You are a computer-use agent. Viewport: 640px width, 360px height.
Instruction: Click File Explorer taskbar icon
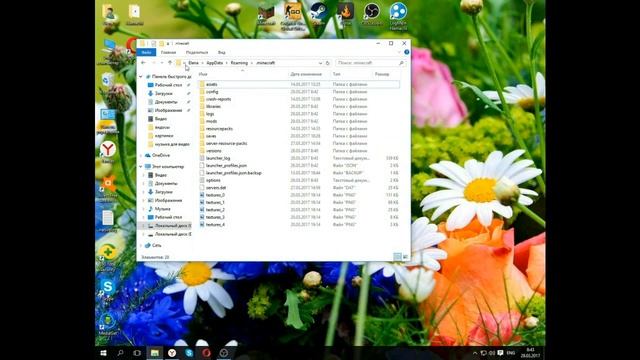pyautogui.click(x=155, y=353)
